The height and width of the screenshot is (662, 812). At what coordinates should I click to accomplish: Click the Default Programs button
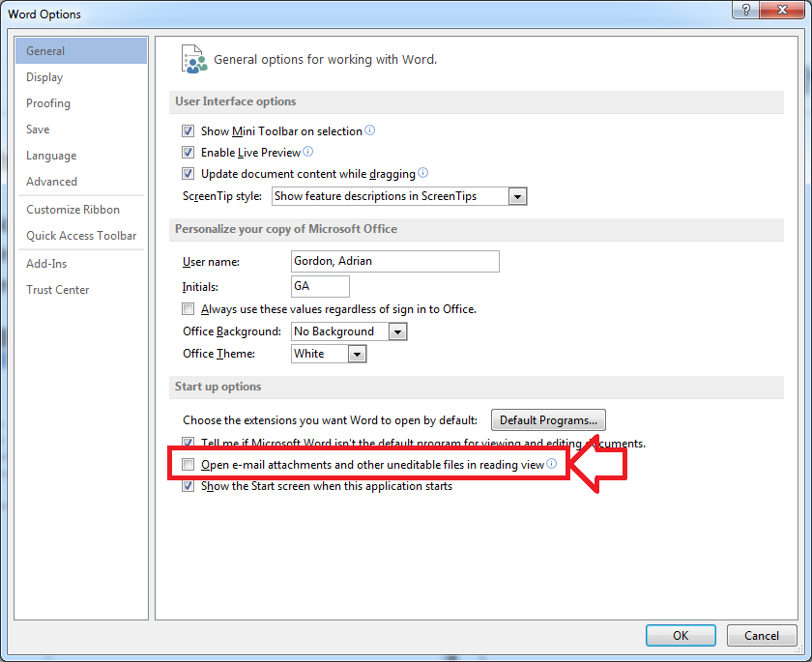[x=548, y=419]
